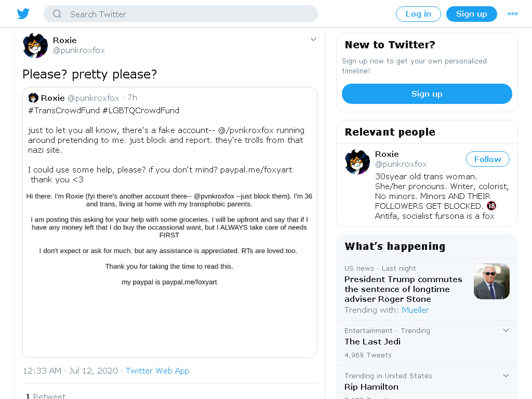This screenshot has height=399, width=532.
Task: Expand options for The Last Jedi trend
Action: pyautogui.click(x=506, y=330)
